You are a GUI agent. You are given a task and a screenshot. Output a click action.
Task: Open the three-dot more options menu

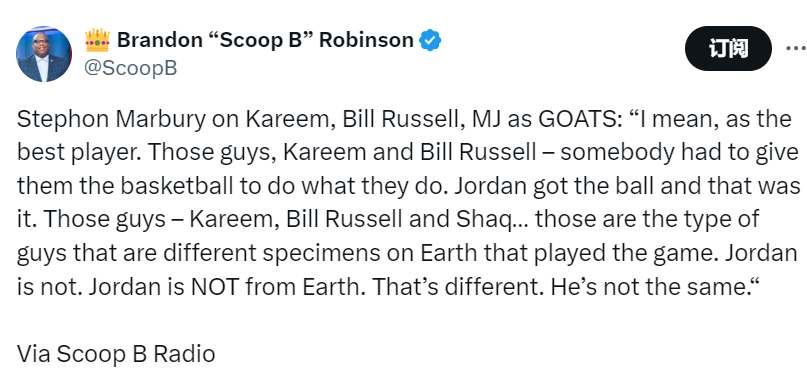[797, 48]
